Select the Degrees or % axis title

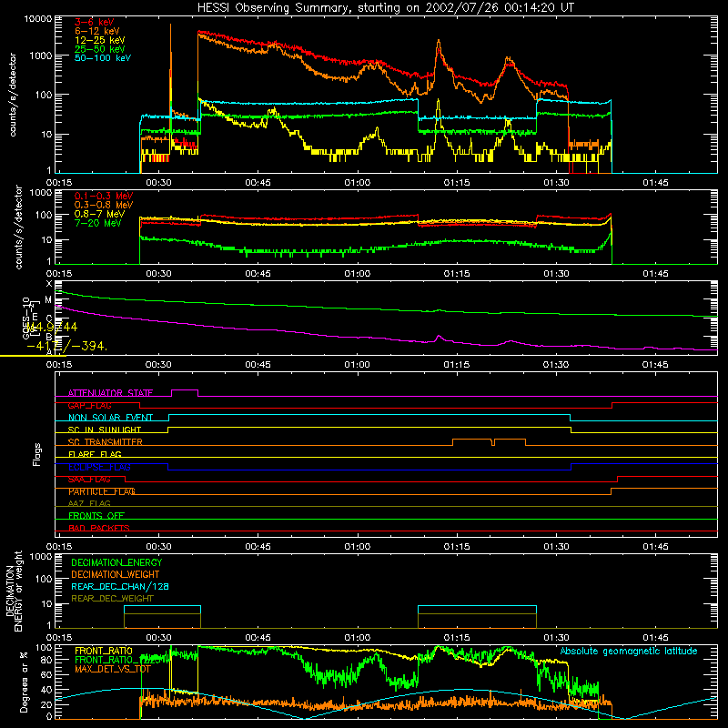24,682
